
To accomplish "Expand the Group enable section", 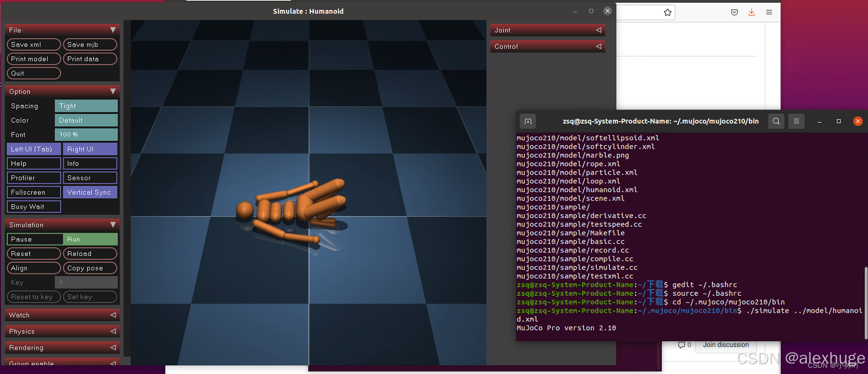I will tap(62, 363).
